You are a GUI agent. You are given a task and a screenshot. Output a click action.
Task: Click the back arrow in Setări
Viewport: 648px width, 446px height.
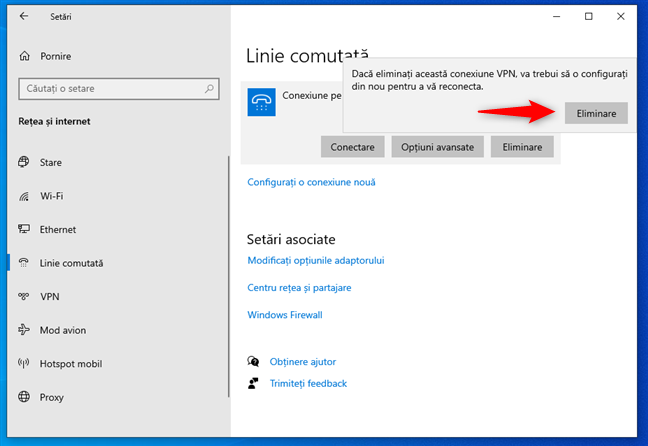pyautogui.click(x=24, y=17)
